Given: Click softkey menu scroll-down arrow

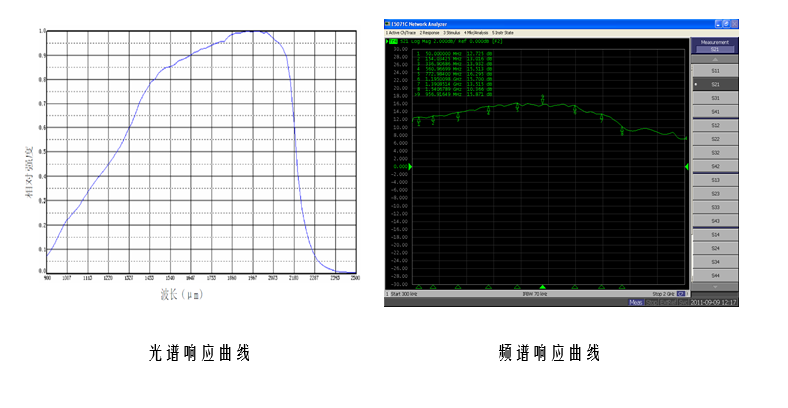Looking at the screenshot, I should pyautogui.click(x=715, y=287).
